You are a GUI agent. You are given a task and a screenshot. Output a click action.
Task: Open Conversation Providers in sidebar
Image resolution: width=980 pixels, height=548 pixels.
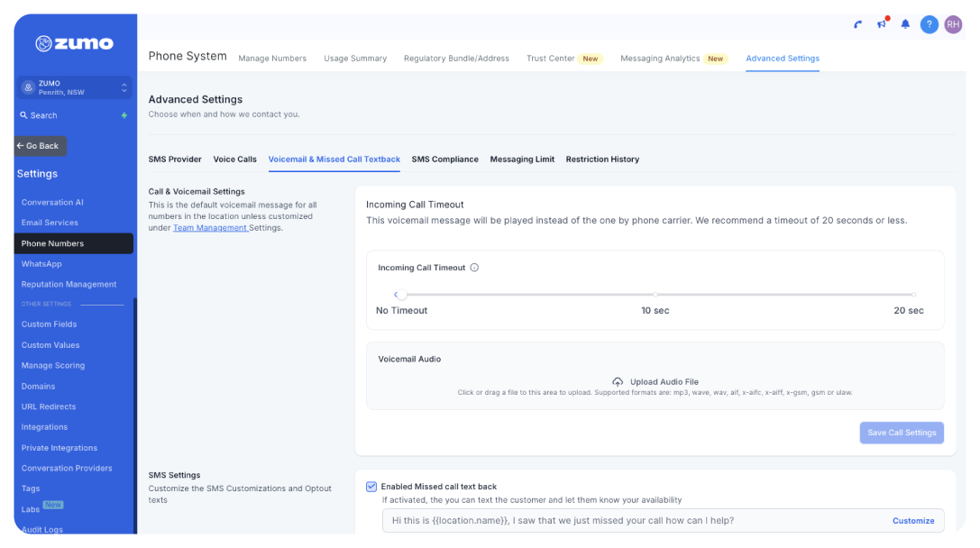[67, 468]
